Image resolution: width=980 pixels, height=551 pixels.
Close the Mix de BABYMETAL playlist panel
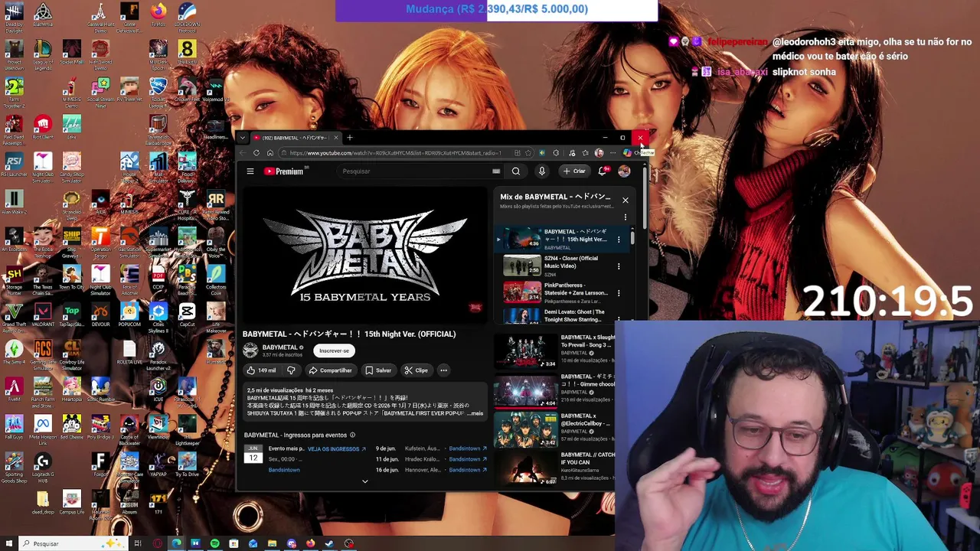(626, 201)
